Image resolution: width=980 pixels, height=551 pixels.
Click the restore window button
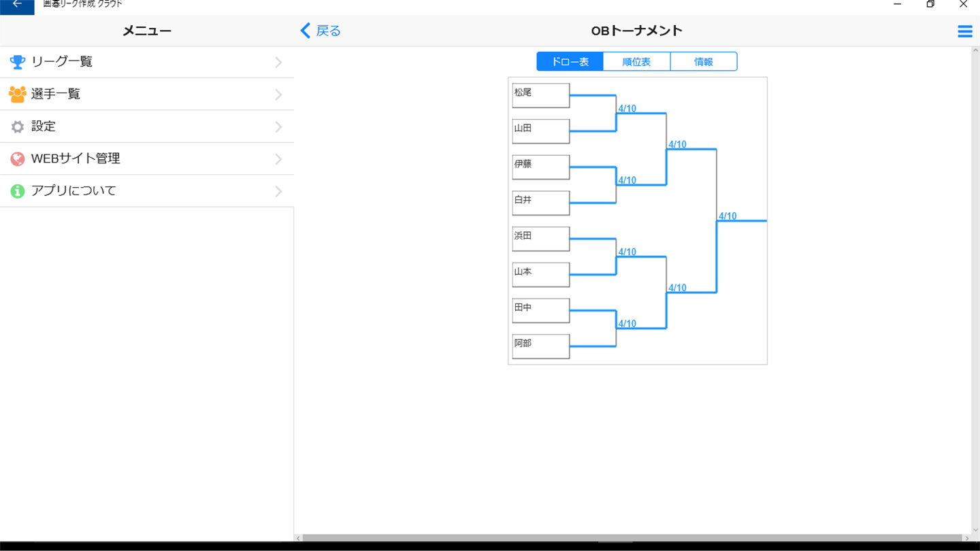[x=930, y=4]
